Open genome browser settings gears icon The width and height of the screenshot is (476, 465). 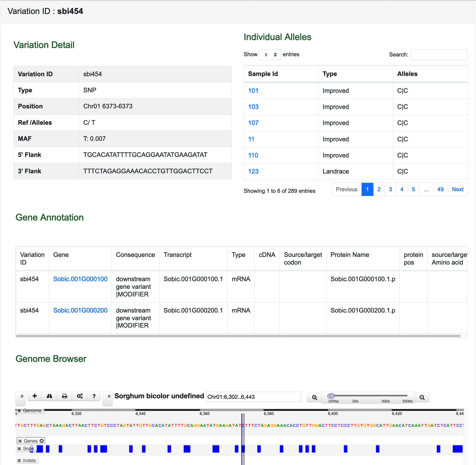[x=80, y=396]
